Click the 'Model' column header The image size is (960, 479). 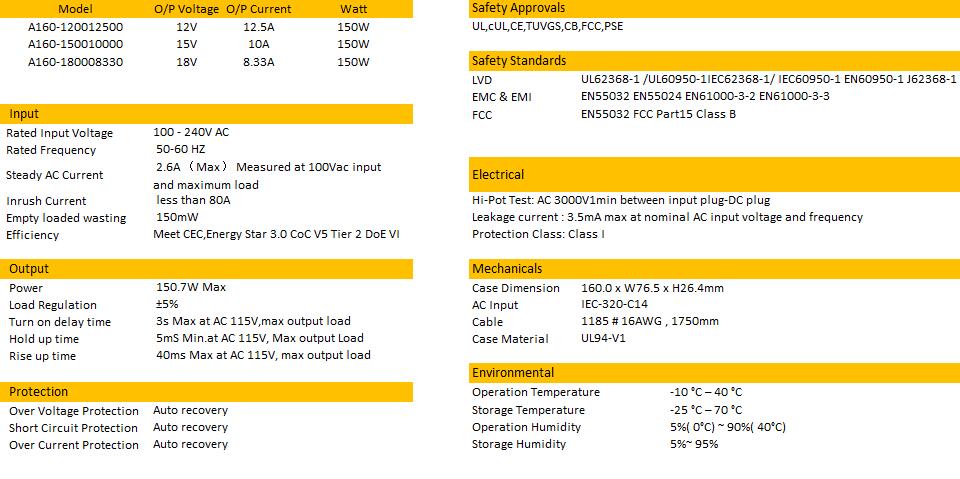pos(75,9)
